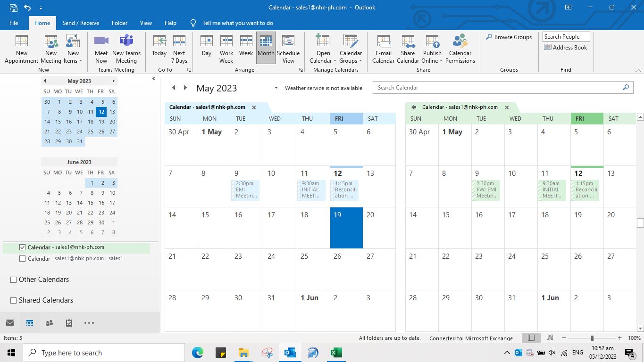
Task: Switch to Reading view in status bar
Action: 550,338
